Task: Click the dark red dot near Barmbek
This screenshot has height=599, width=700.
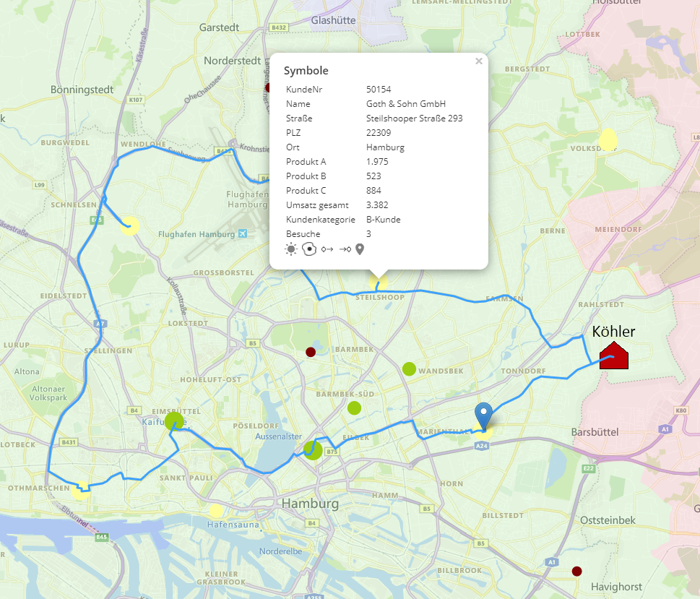Action: [x=311, y=352]
